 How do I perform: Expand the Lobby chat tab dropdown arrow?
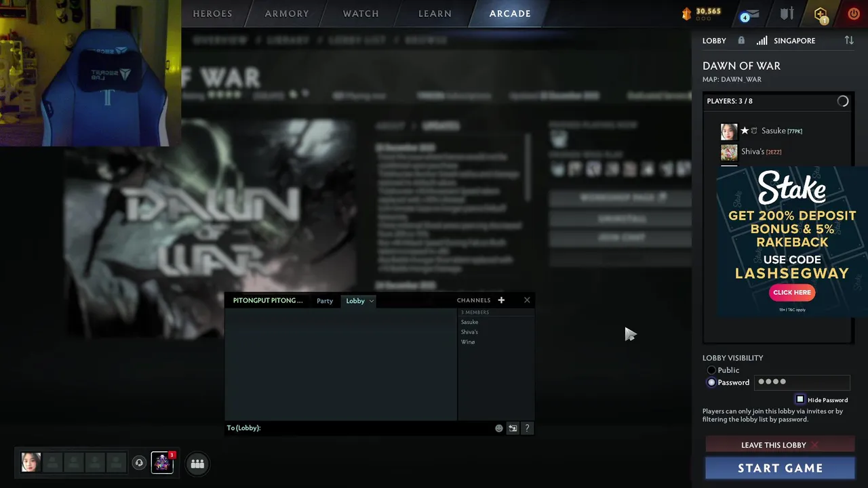(372, 301)
